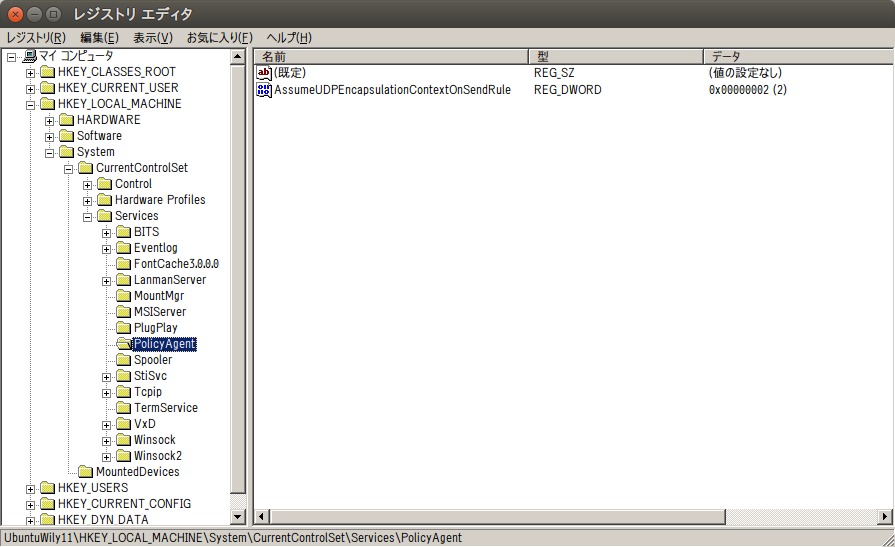
Task: Click the Eventlog folder icon
Action: (124, 248)
